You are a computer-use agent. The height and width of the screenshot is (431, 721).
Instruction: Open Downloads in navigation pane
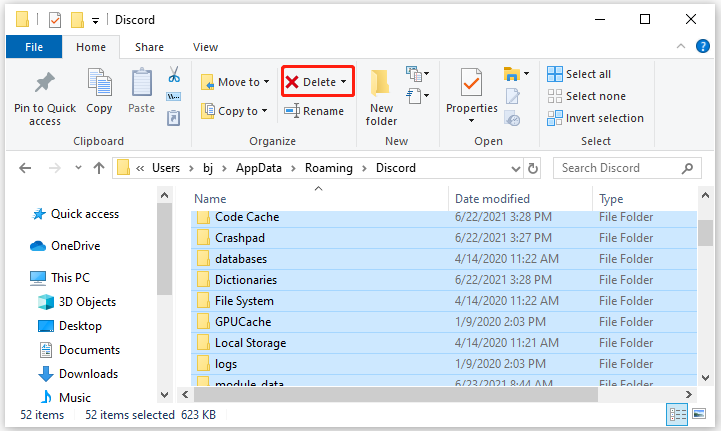78,374
